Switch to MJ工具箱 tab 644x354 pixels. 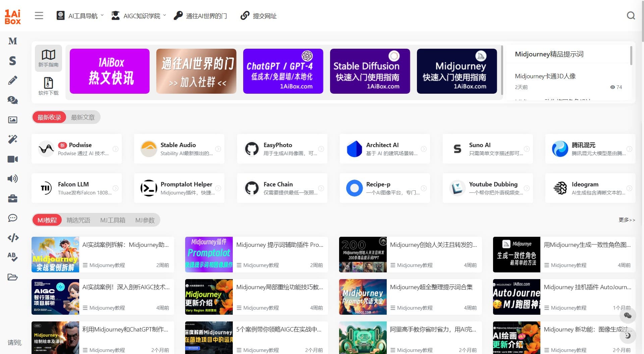(113, 220)
